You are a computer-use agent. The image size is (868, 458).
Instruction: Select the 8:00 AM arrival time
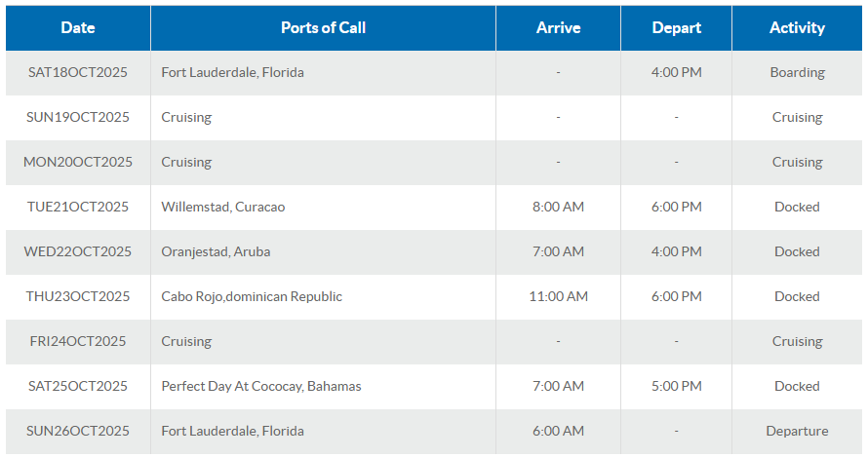pos(558,207)
